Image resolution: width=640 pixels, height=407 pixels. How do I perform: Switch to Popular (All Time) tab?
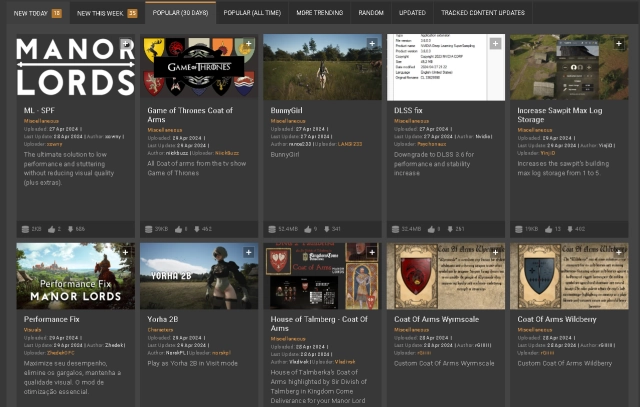point(252,13)
